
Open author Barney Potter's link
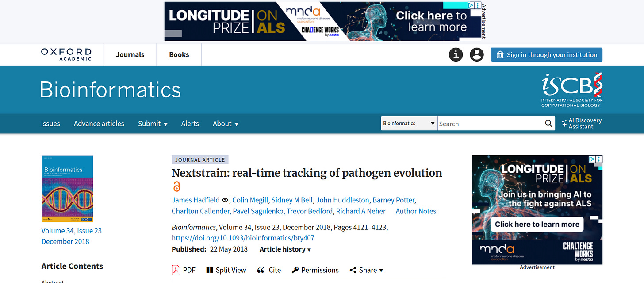pos(393,200)
